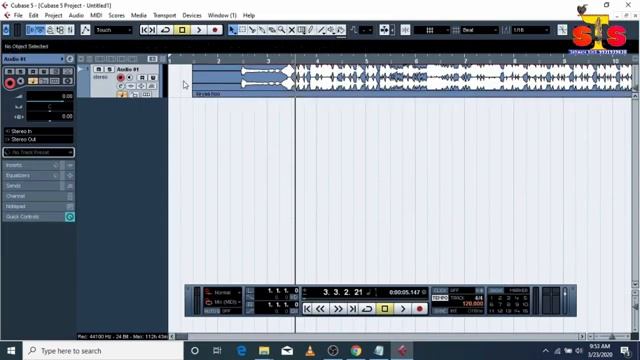The image size is (640, 360).
Task: Toggle Record Enable in inspector
Action: pos(10,83)
